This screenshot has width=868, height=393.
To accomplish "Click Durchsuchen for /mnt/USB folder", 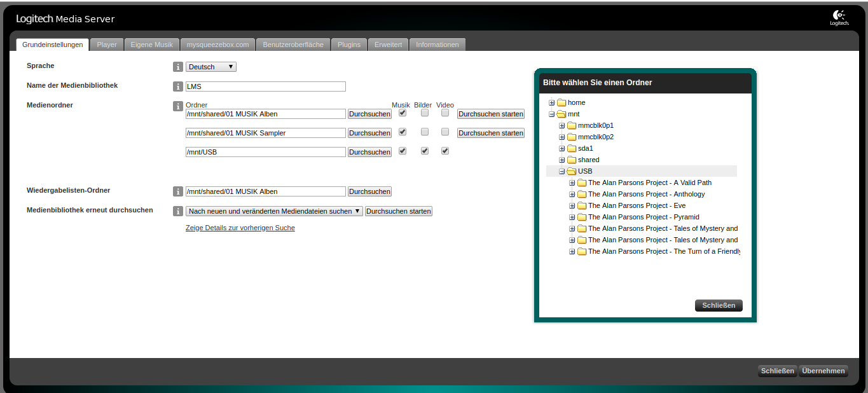I will [369, 152].
